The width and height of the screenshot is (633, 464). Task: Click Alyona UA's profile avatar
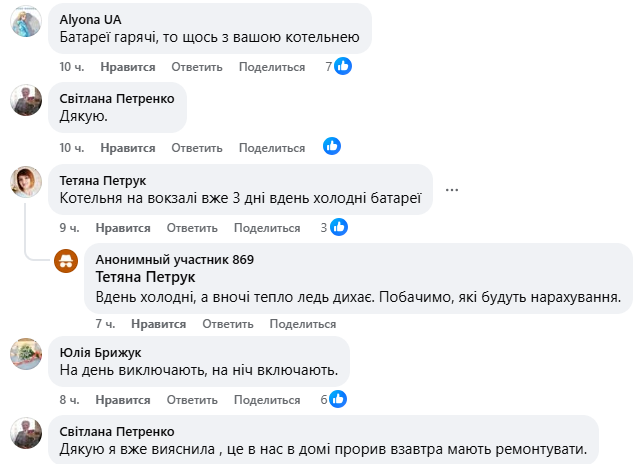point(26,21)
